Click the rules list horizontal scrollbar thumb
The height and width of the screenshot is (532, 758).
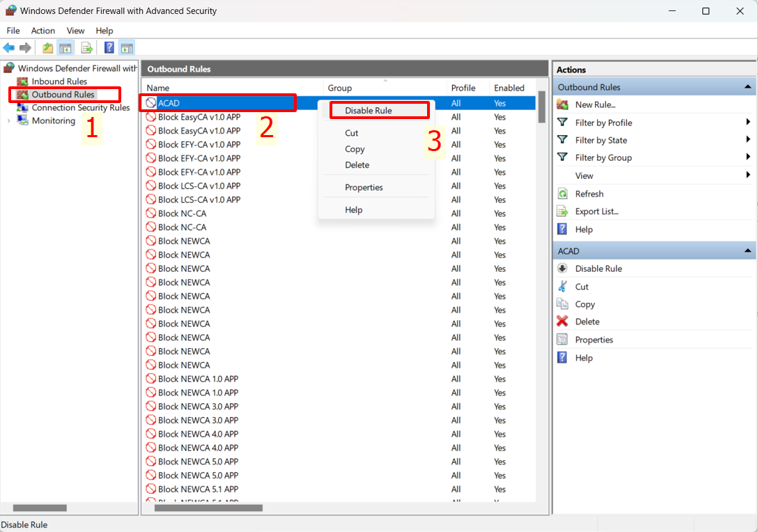208,508
